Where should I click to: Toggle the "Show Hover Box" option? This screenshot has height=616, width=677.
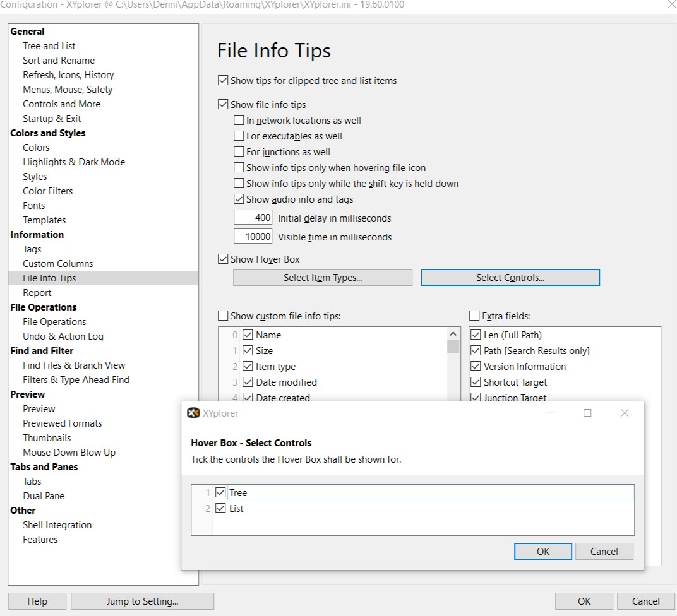[x=223, y=259]
